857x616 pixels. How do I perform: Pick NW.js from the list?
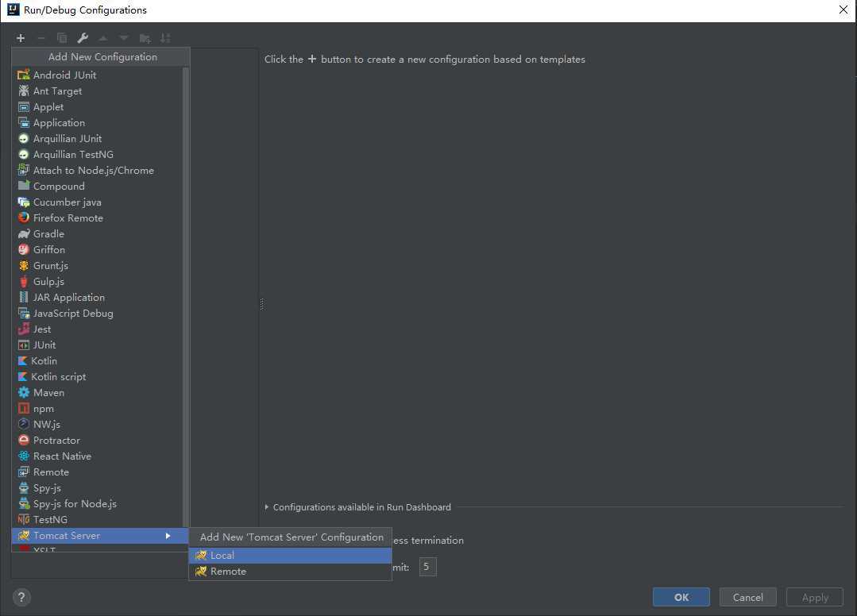click(x=97, y=424)
